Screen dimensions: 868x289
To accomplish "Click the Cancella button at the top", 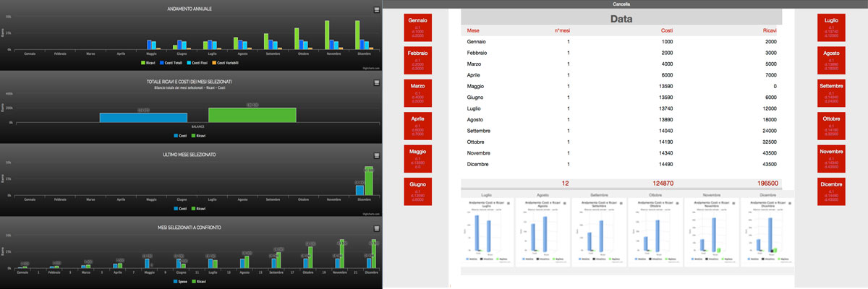I will pyautogui.click(x=621, y=4).
